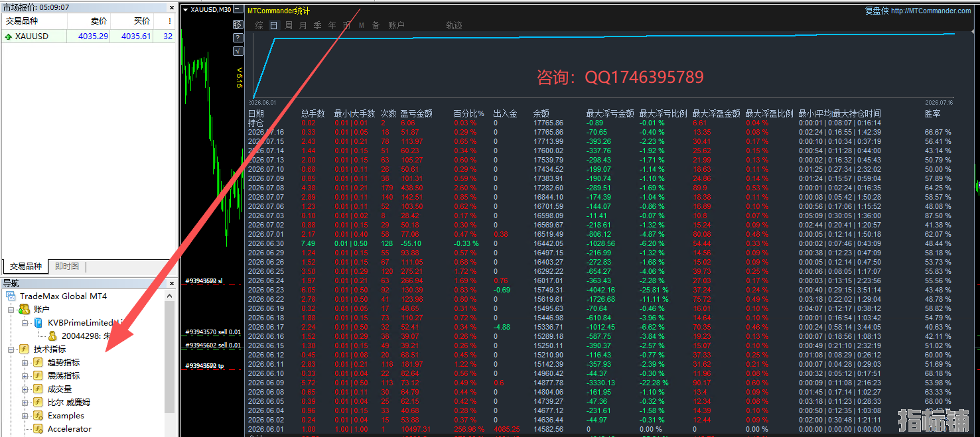Click the Navigator vertical scrollbar thumb

click(x=170, y=357)
